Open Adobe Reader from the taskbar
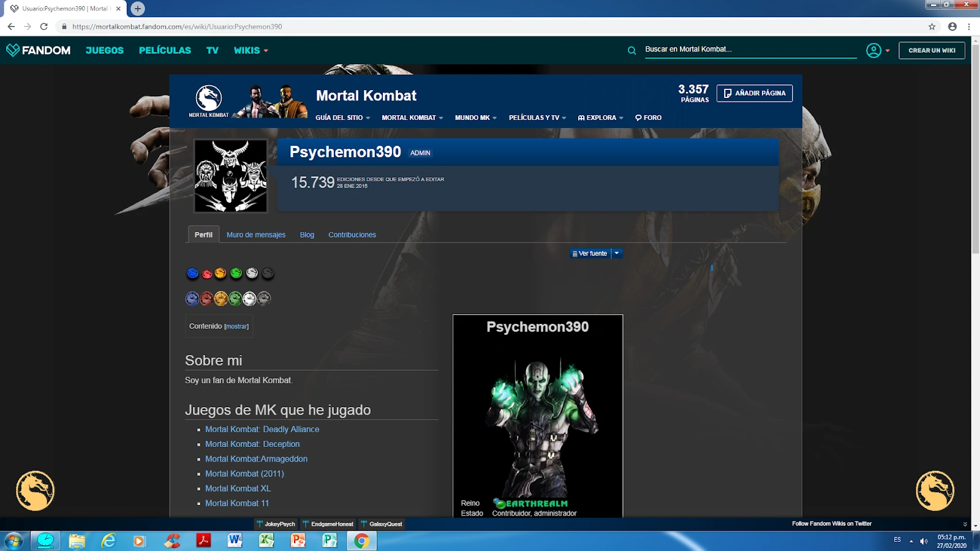The image size is (980, 551). click(203, 541)
